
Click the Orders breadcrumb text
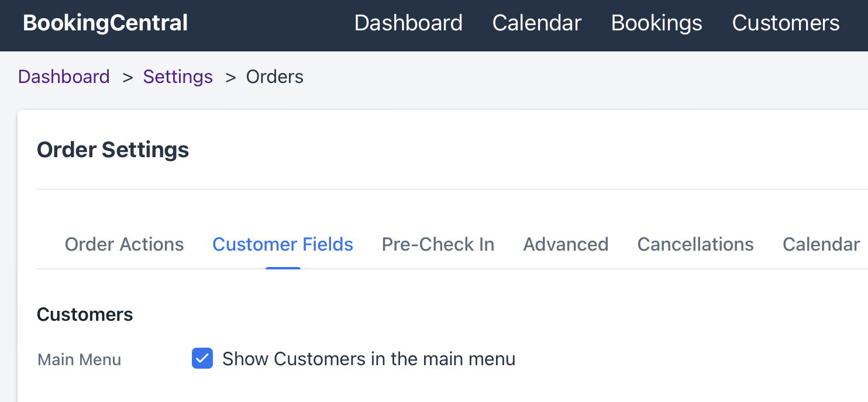(x=274, y=77)
